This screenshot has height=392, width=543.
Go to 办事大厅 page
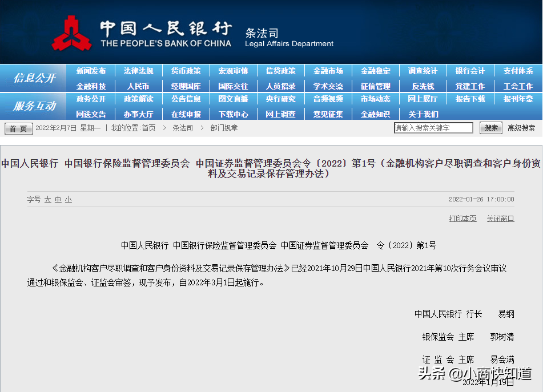(138, 114)
